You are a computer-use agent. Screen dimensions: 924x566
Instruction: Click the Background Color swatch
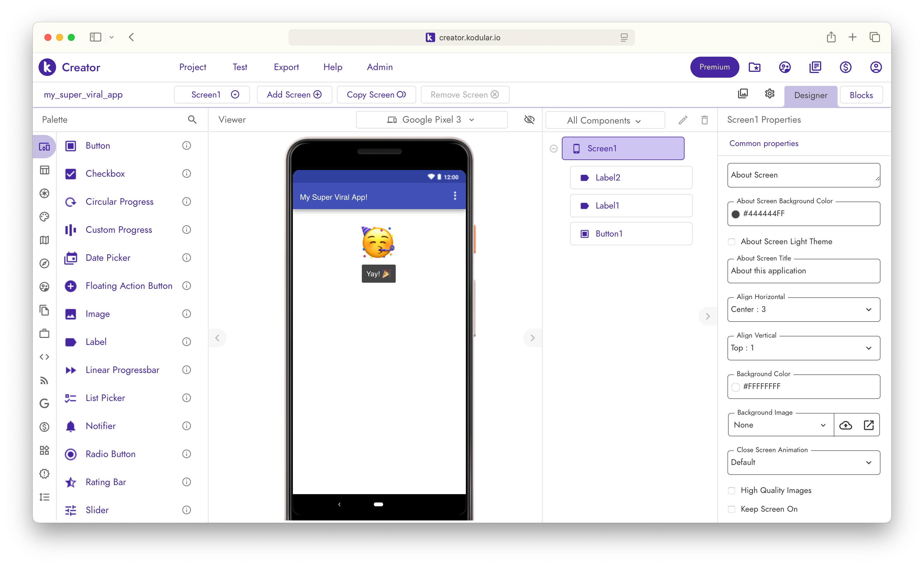coord(736,387)
